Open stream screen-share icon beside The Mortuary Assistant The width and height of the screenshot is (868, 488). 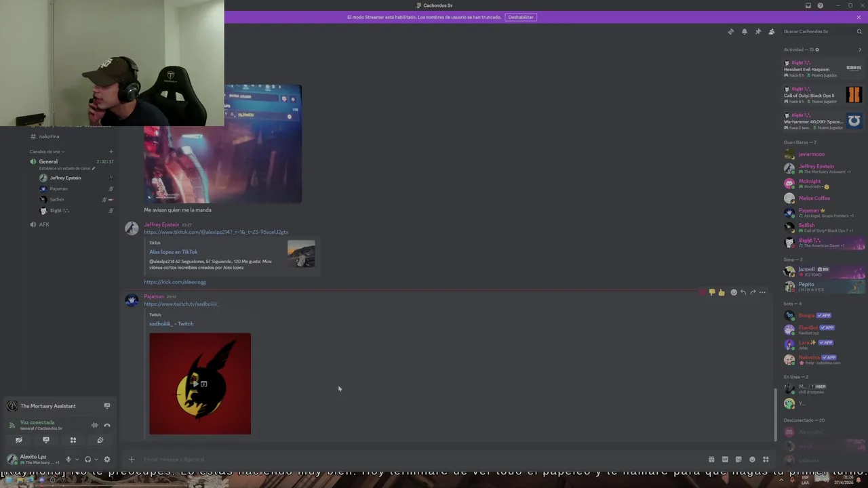pos(106,406)
